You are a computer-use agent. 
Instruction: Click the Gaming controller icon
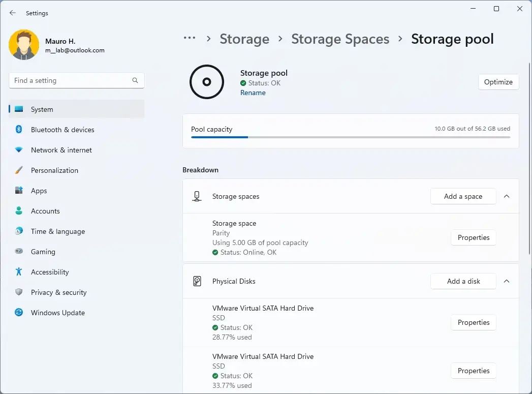[19, 252]
